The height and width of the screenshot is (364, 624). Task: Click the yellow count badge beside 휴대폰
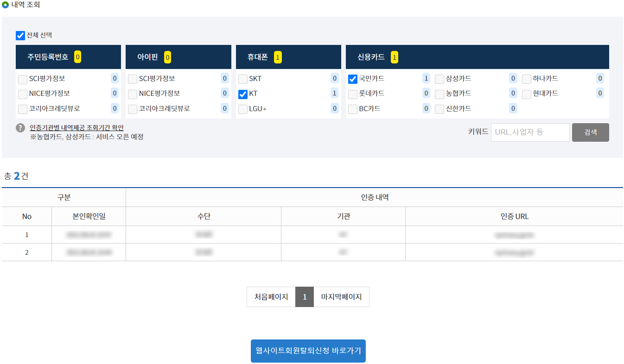point(277,57)
